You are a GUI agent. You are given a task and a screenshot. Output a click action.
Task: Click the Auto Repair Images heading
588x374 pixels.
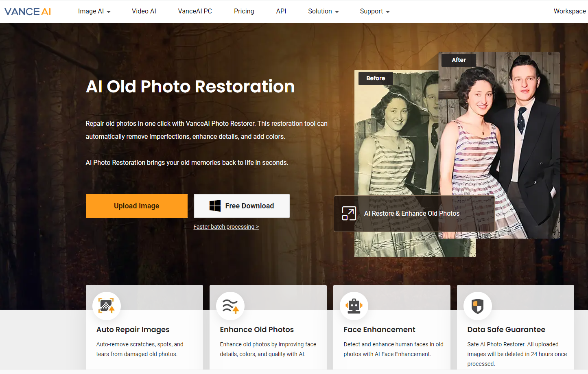pos(133,330)
